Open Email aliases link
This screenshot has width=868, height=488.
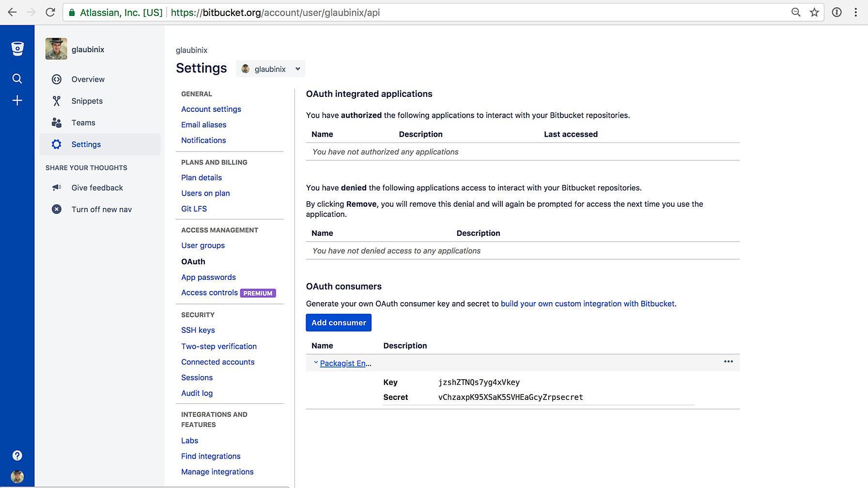[203, 125]
